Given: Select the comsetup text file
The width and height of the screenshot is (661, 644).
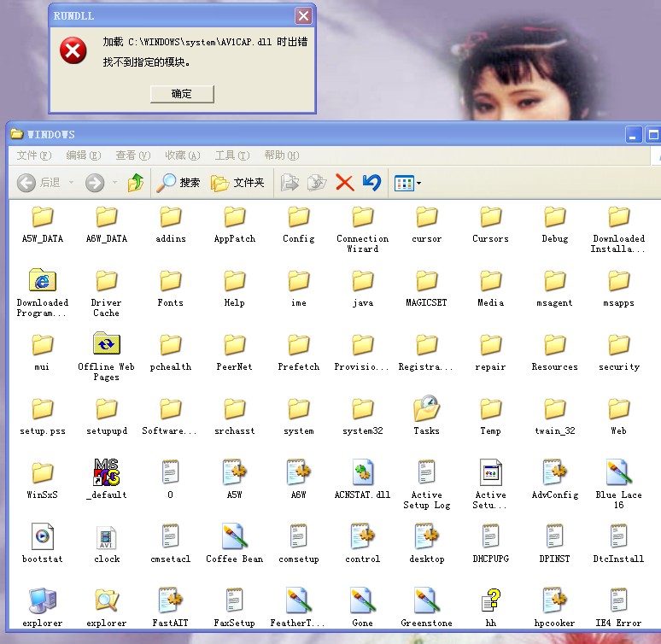Looking at the screenshot, I should click(298, 543).
